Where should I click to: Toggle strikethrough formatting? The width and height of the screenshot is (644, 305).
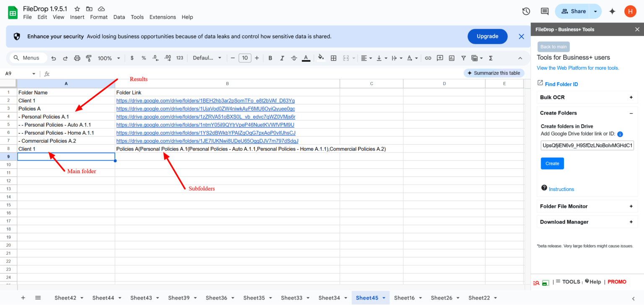[294, 58]
